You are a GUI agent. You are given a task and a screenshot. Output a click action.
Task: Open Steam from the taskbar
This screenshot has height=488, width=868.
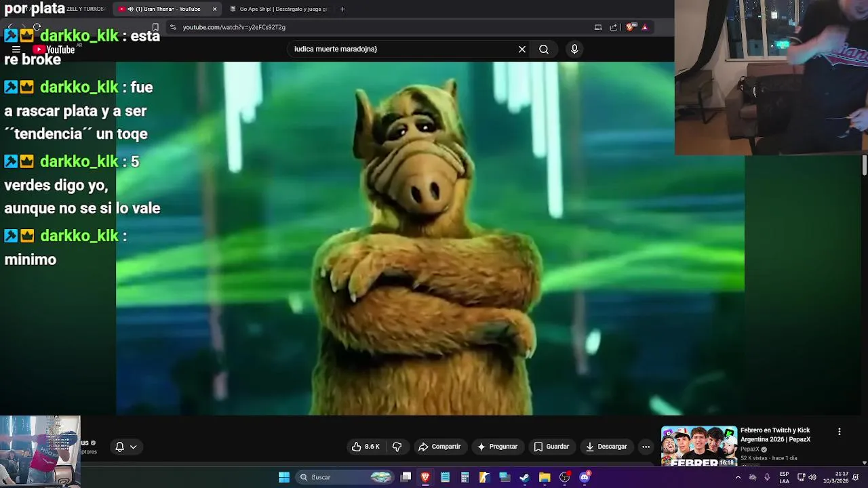click(x=524, y=477)
